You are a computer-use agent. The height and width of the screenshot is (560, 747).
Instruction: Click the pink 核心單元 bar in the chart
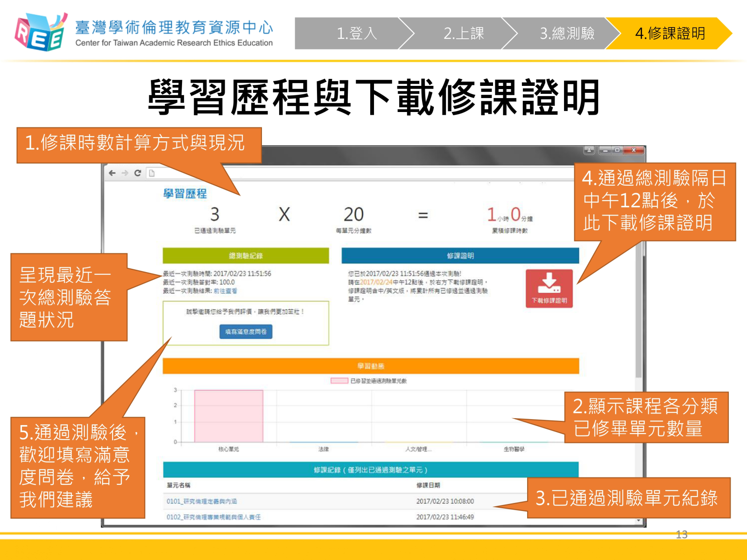pyautogui.click(x=228, y=415)
